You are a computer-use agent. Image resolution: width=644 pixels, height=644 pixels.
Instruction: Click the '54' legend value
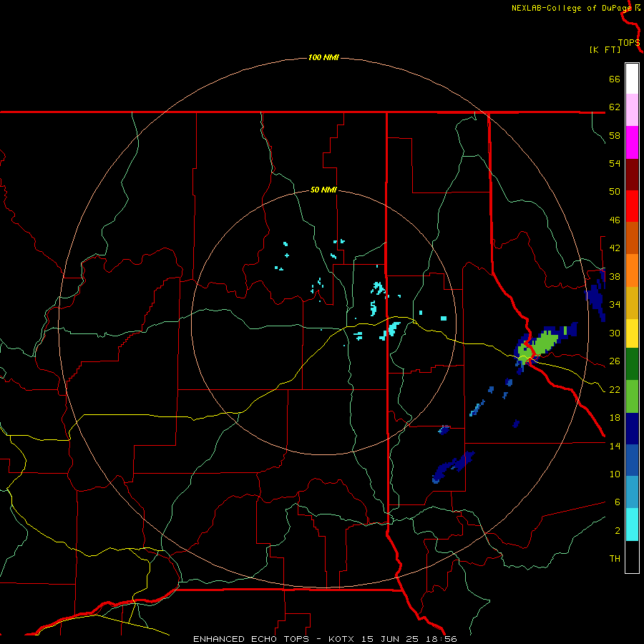coord(615,163)
